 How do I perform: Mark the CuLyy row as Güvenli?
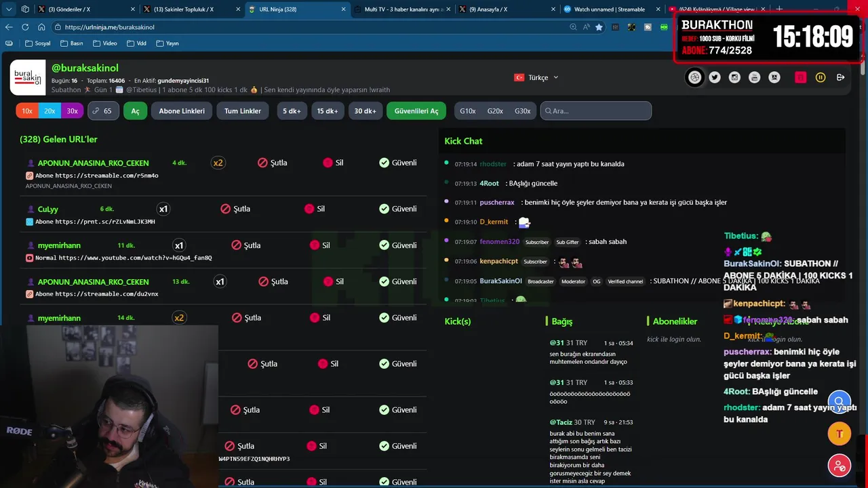pyautogui.click(x=398, y=209)
